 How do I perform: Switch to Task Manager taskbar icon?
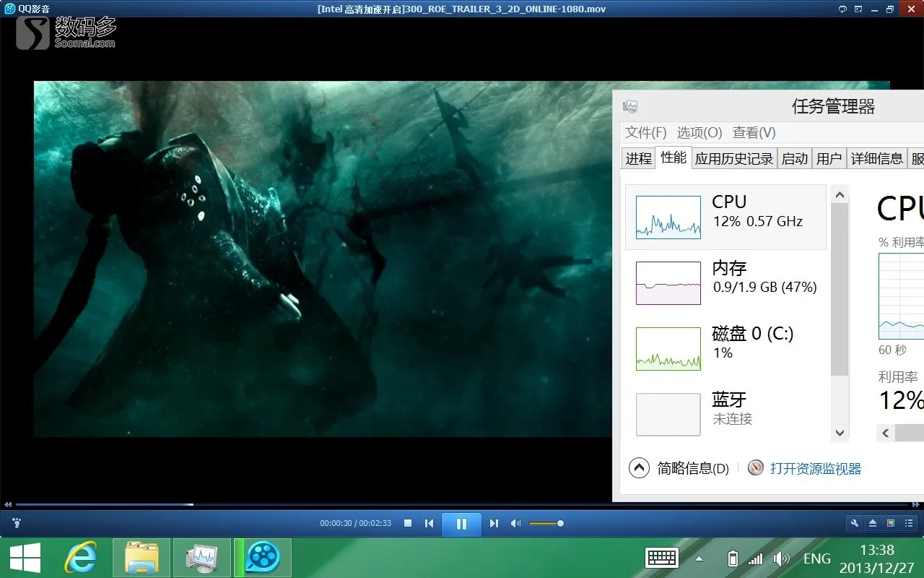point(201,558)
